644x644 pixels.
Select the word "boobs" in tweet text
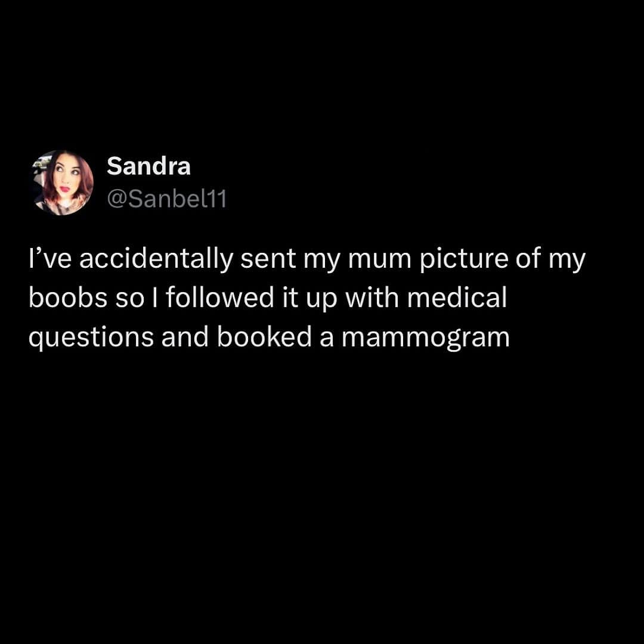(x=68, y=298)
